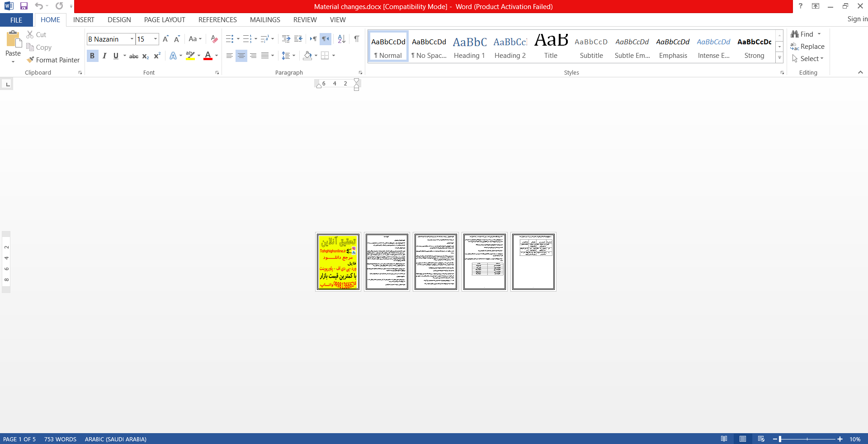
Task: Switch to the REFERENCES tab
Action: coord(217,20)
